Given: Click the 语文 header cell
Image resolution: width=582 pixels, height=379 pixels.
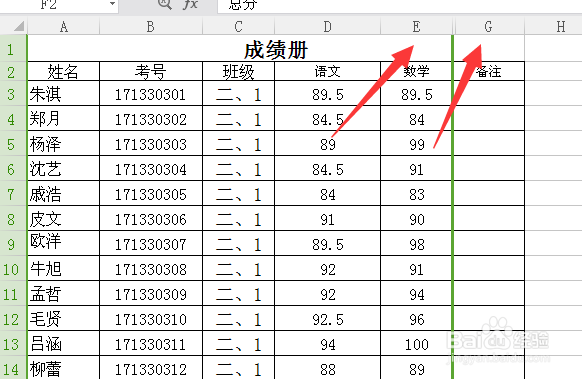Looking at the screenshot, I should (327, 71).
